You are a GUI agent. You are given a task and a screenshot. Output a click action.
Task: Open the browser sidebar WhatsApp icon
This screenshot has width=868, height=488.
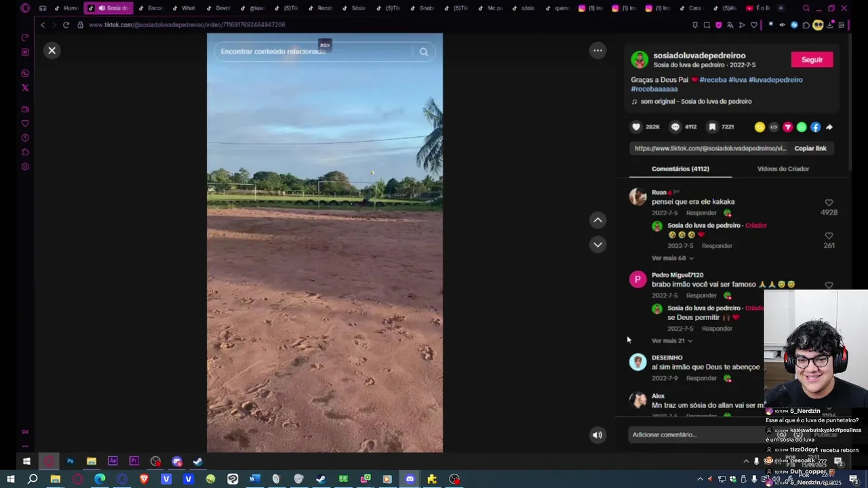click(25, 74)
